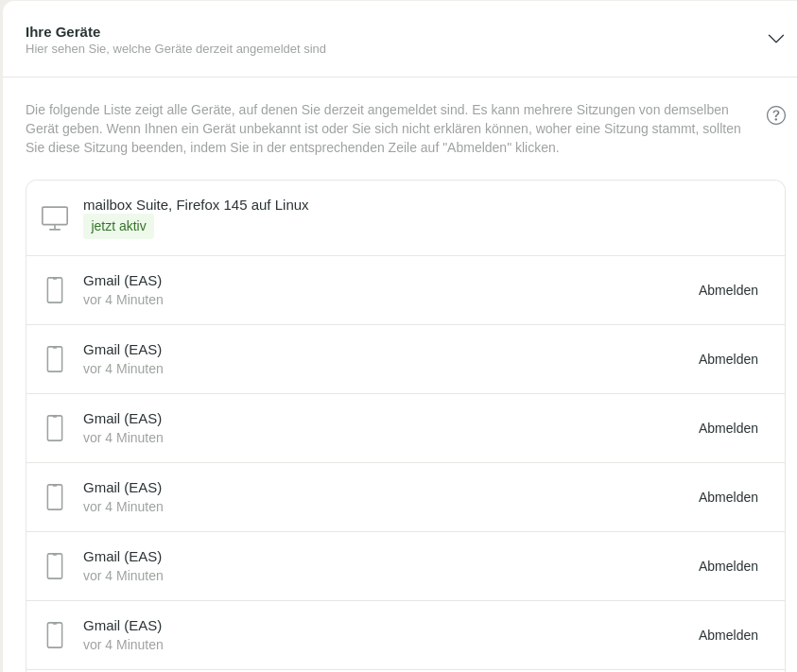Select the mailbox Suite, Firefox 145 entry
The width and height of the screenshot is (797, 672).
pos(196,205)
